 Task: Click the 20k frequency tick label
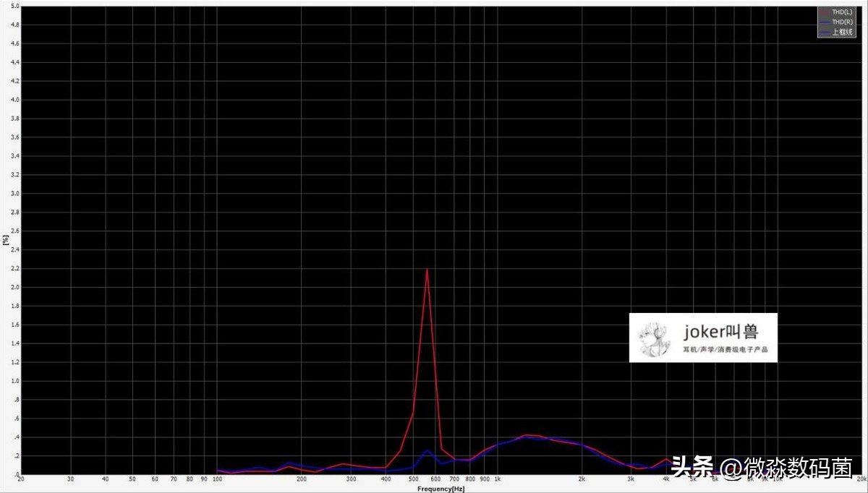tap(861, 480)
